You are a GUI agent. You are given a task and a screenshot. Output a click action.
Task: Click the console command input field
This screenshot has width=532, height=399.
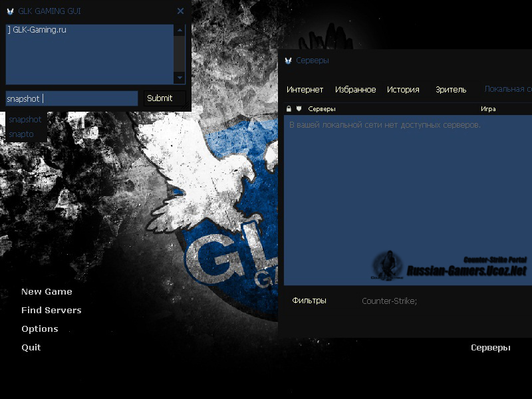[72, 98]
